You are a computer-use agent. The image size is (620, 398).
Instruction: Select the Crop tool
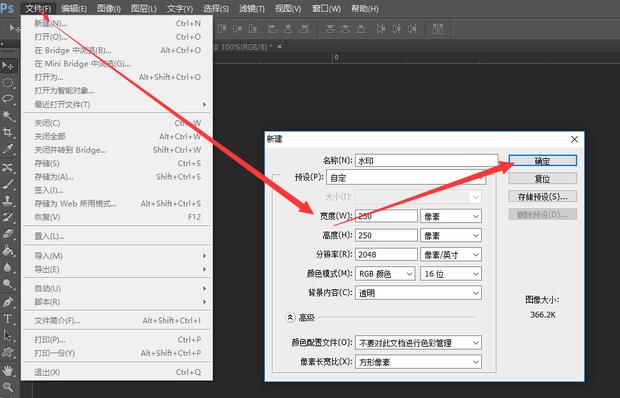pyautogui.click(x=8, y=132)
